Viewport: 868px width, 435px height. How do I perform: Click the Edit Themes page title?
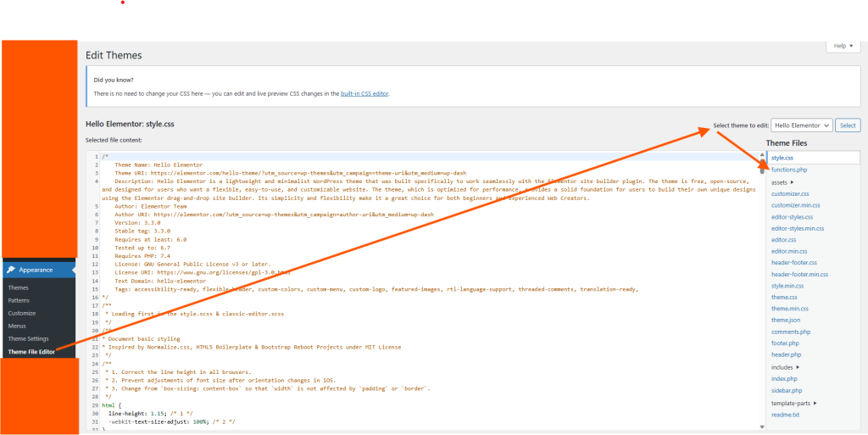click(x=114, y=55)
